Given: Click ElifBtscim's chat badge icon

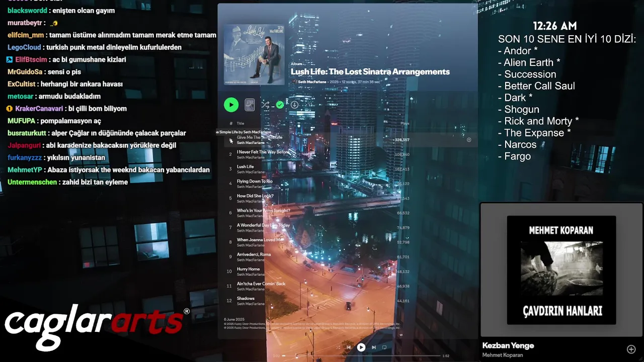Looking at the screenshot, I should 10,59.
